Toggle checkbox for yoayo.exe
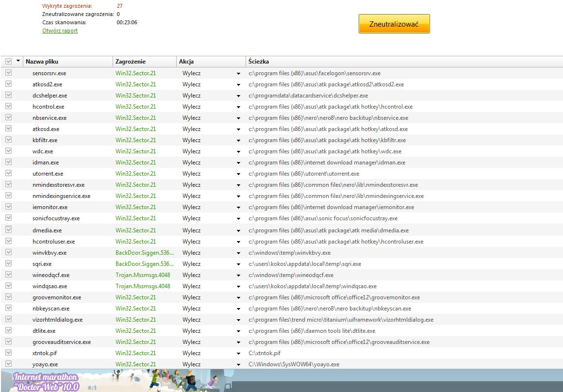This screenshot has width=563, height=392. (9, 364)
